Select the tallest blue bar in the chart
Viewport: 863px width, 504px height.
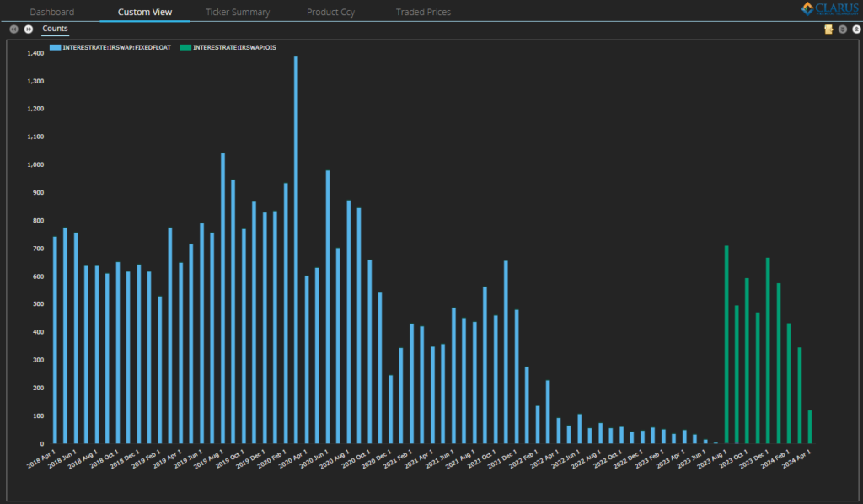[x=296, y=249]
